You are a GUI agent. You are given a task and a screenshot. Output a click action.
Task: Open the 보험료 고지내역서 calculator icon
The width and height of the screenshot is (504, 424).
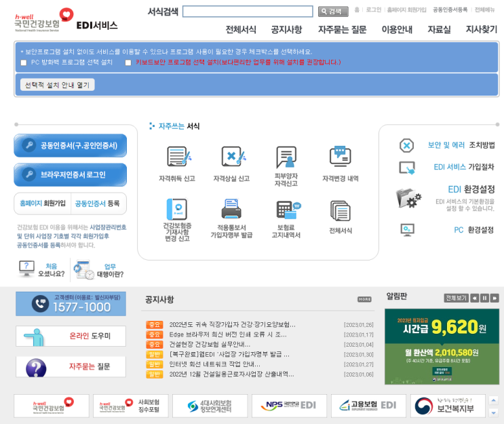[x=288, y=210]
